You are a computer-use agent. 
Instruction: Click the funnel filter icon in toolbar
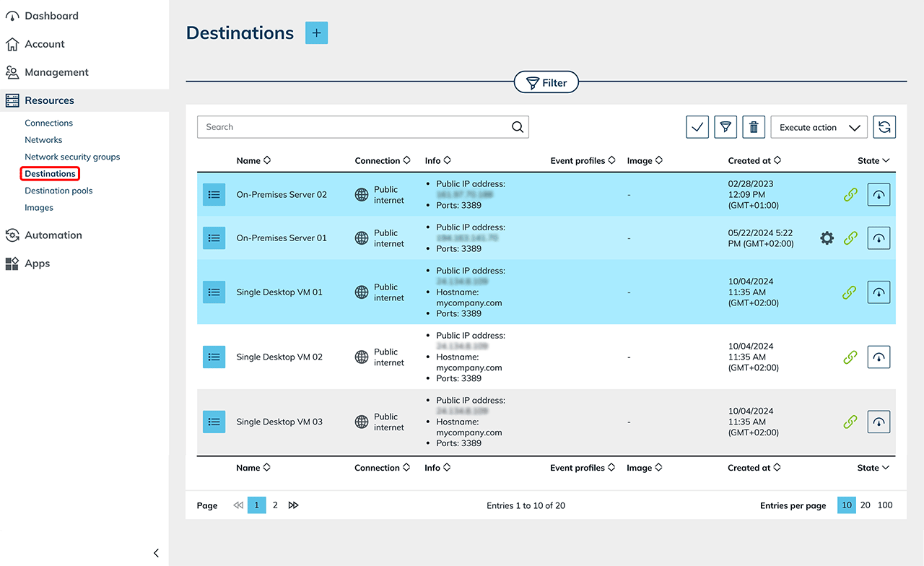click(x=725, y=127)
